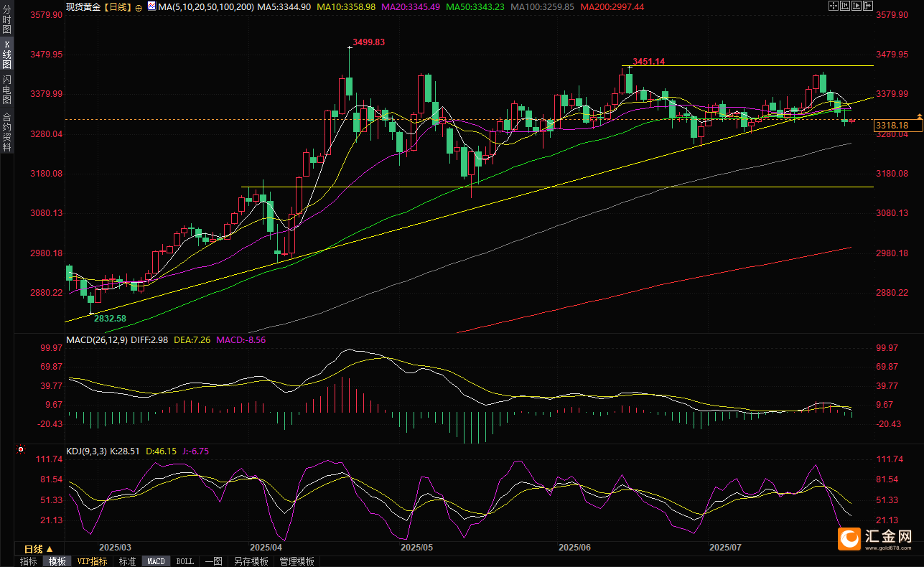Viewport: 924px width, 567px height.
Task: Click the right-axis label 3579.90
Action: pyautogui.click(x=892, y=15)
